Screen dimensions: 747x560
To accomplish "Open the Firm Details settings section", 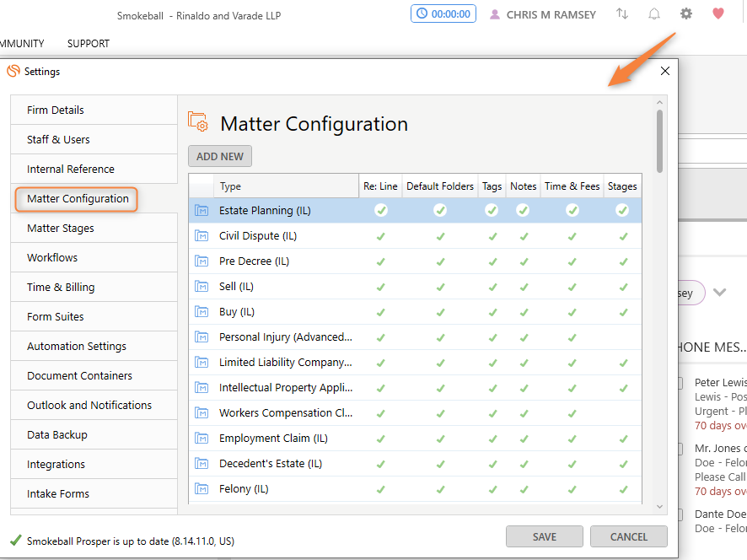I will click(x=94, y=110).
